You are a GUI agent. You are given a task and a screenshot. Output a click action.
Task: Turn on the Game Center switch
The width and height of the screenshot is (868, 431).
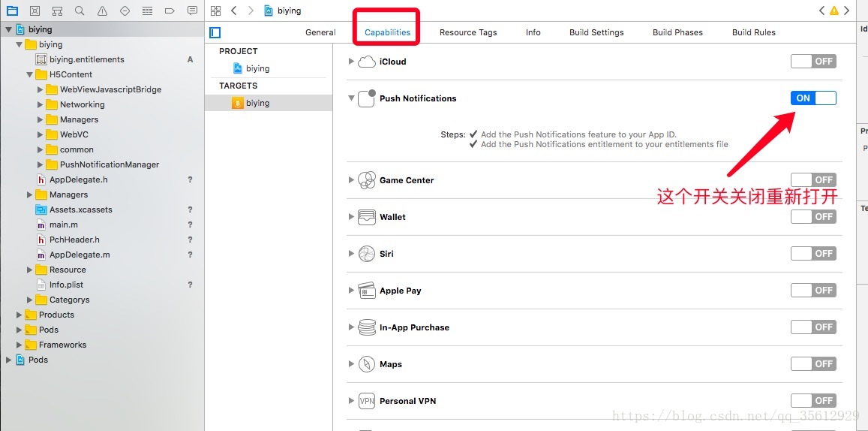point(813,179)
